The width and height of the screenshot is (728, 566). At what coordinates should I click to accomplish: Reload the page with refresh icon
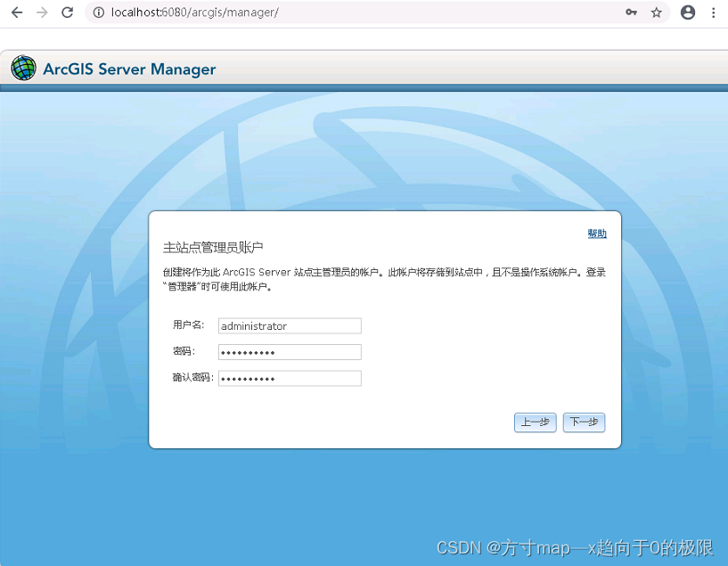[x=65, y=12]
